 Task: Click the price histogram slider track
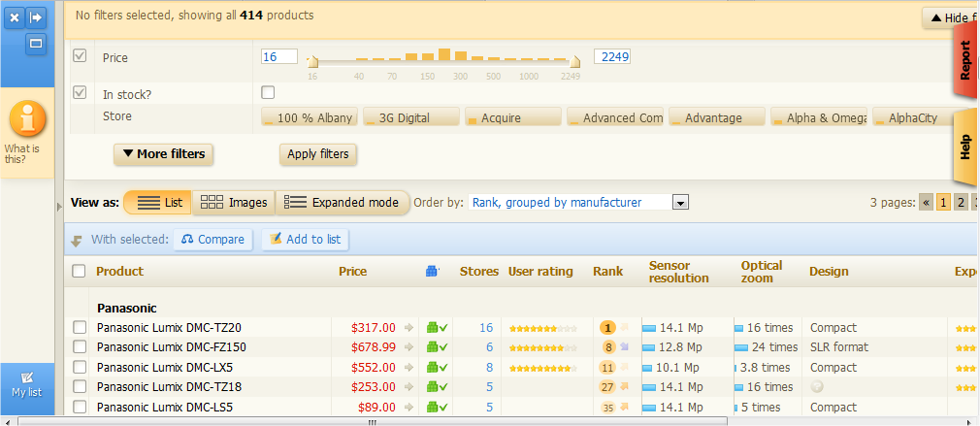(x=443, y=61)
